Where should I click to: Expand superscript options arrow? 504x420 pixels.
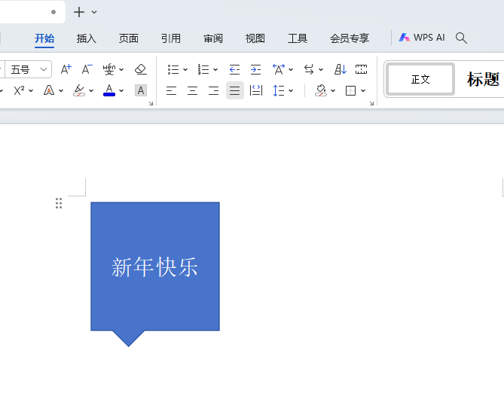click(31, 91)
